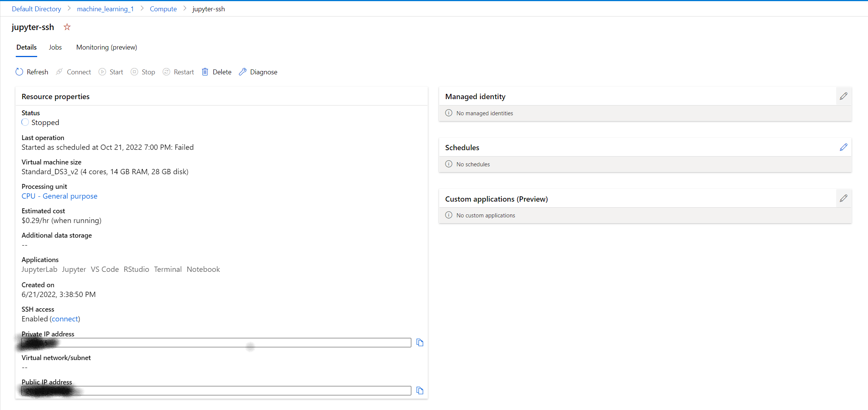Edit Custom applications with pencil icon

843,199
